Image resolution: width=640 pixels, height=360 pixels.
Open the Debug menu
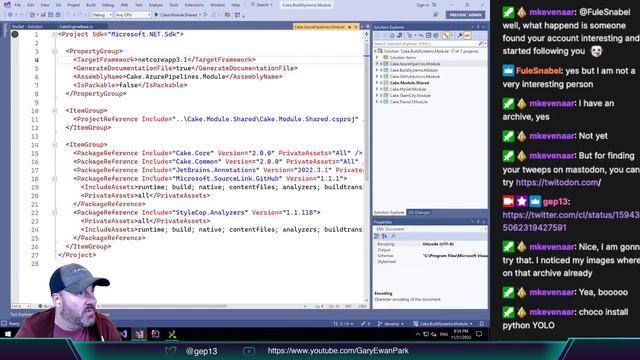[x=108, y=5]
